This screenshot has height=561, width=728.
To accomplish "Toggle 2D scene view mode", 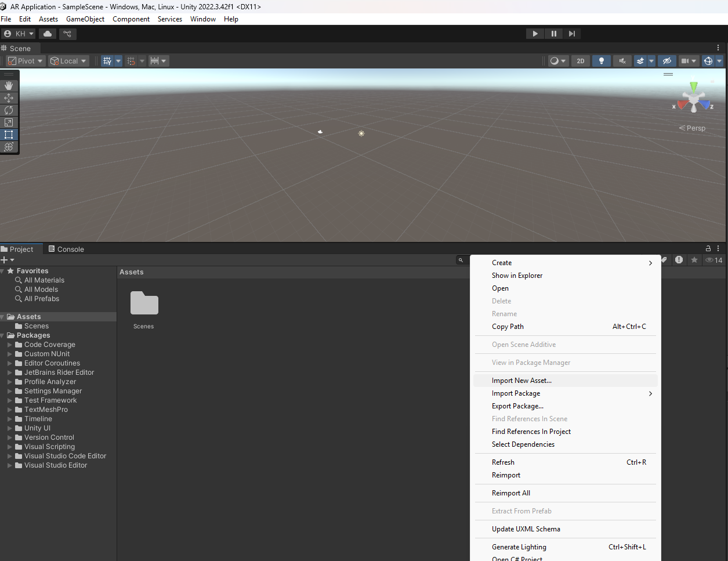I will coord(580,61).
